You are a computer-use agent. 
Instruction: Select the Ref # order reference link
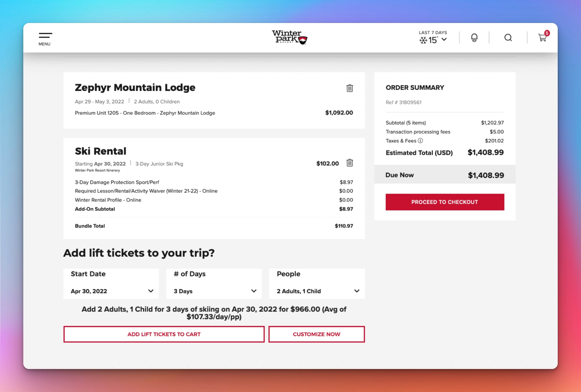tap(403, 102)
